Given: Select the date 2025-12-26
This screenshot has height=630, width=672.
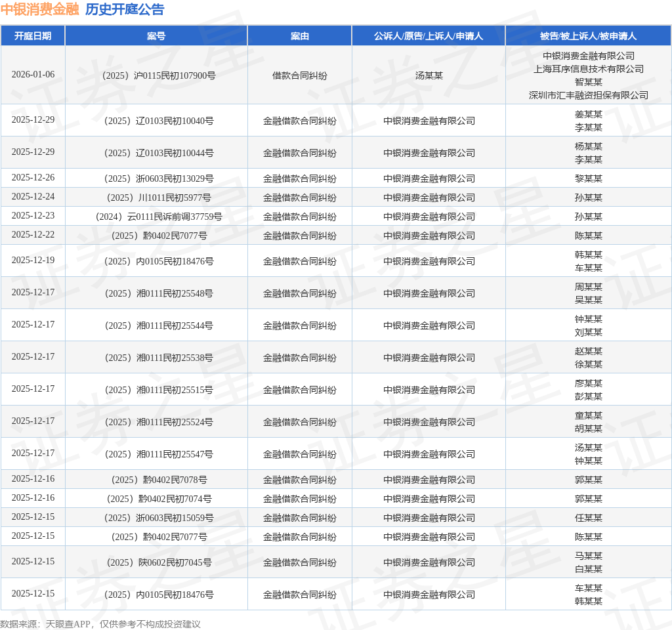Looking at the screenshot, I should click(x=33, y=177).
